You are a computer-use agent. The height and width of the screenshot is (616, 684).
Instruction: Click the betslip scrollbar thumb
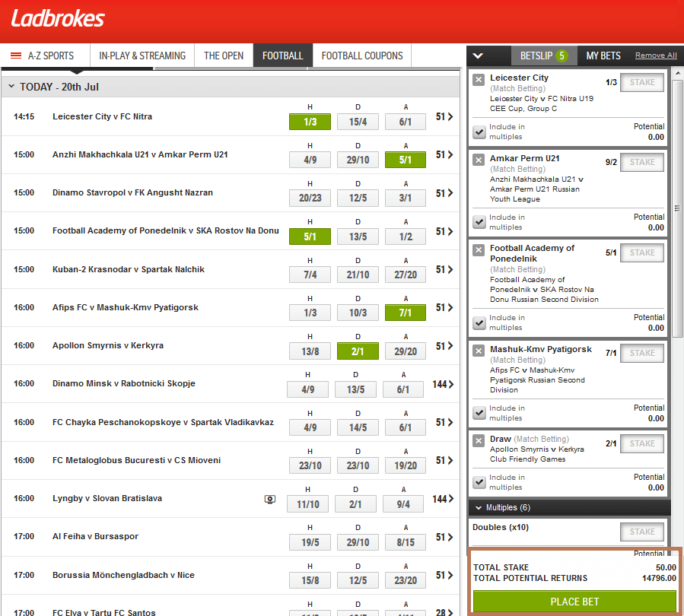click(677, 208)
